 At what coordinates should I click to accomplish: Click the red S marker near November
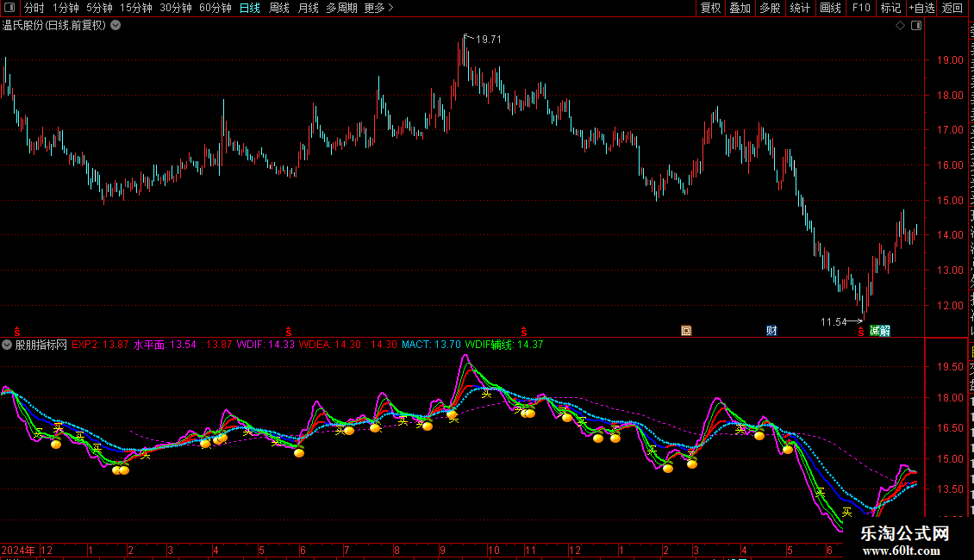point(524,332)
